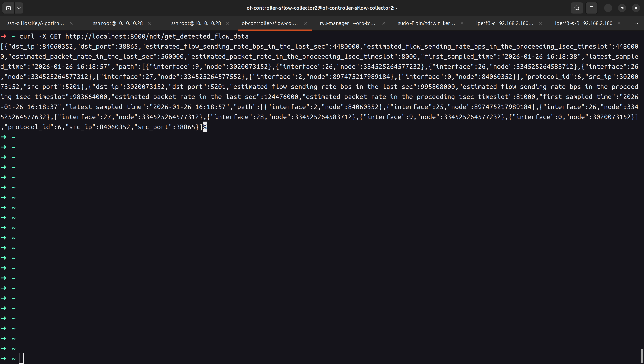Screen dimensions: 644x364
Task: Open the hamburger main menu
Action: (x=591, y=8)
